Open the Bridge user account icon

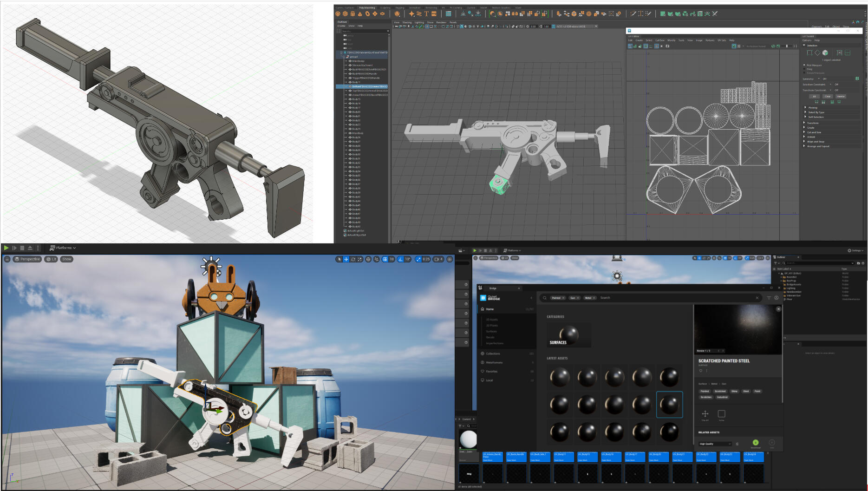click(x=776, y=298)
